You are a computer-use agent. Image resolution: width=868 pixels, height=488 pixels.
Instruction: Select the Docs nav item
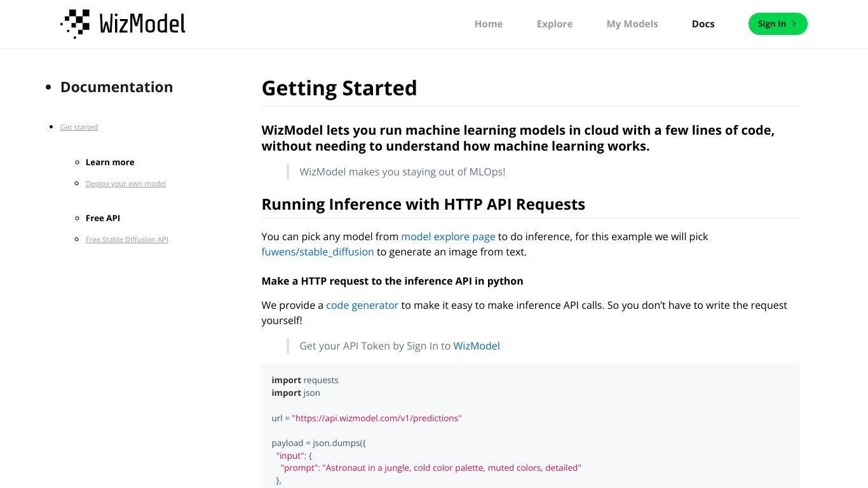[703, 24]
